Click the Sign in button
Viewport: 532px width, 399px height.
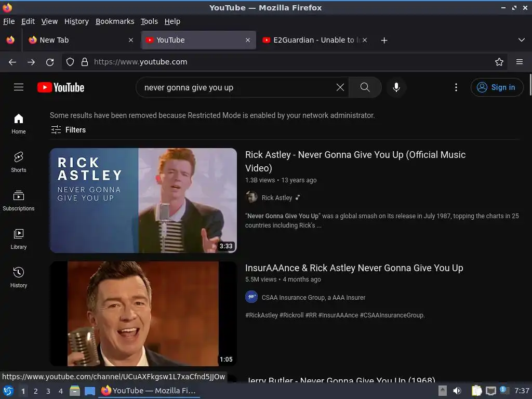[497, 87]
